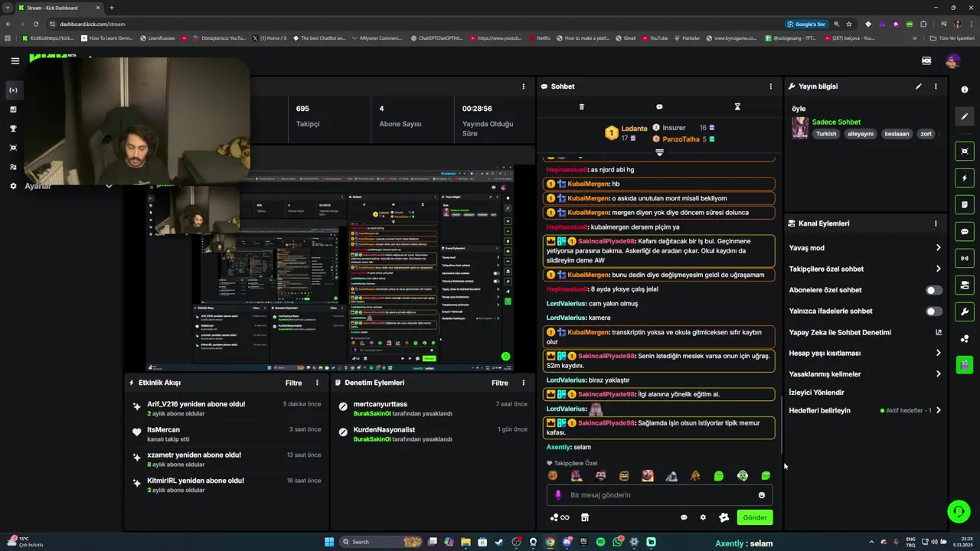The image size is (980, 551).
Task: Open Yayın bilgisi panel three-dot menu
Action: pyautogui.click(x=935, y=86)
